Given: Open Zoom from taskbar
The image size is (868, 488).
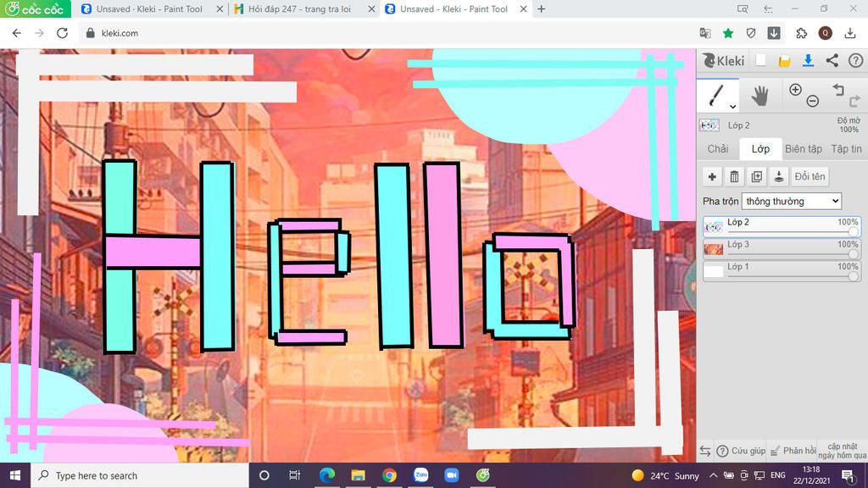Looking at the screenshot, I should [452, 475].
